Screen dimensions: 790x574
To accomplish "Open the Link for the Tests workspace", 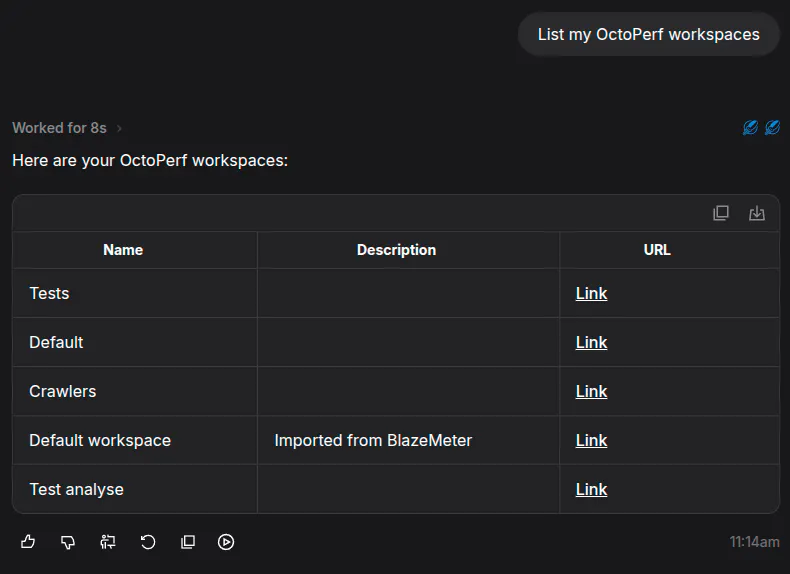I will (x=591, y=293).
